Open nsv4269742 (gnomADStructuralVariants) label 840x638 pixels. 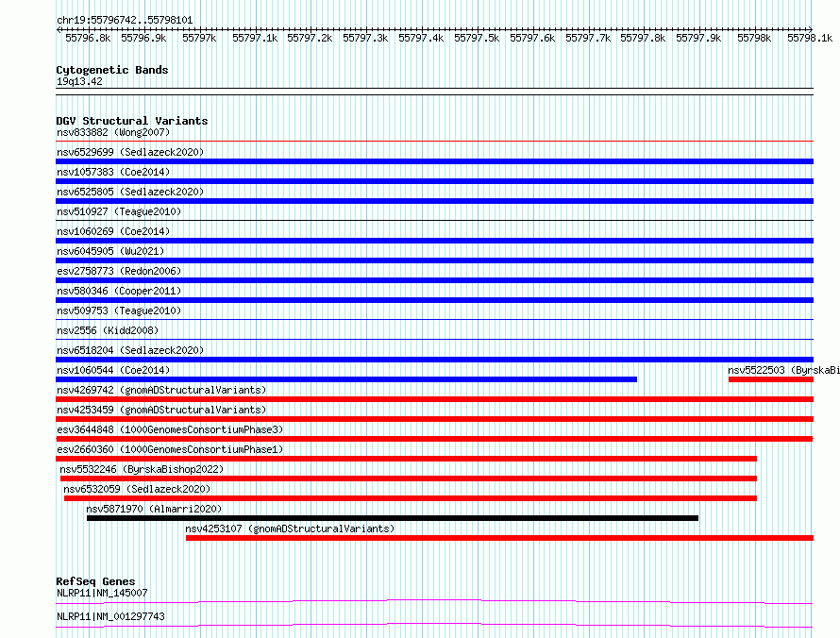click(x=161, y=390)
